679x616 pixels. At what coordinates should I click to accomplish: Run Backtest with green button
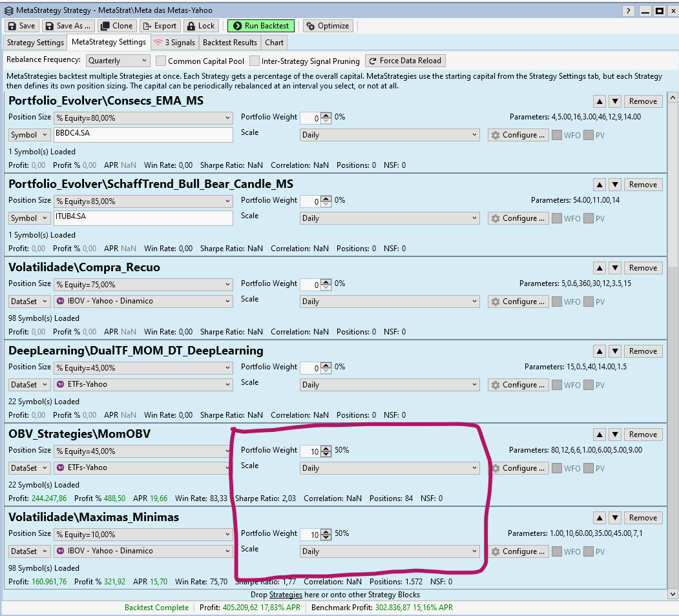click(x=260, y=26)
